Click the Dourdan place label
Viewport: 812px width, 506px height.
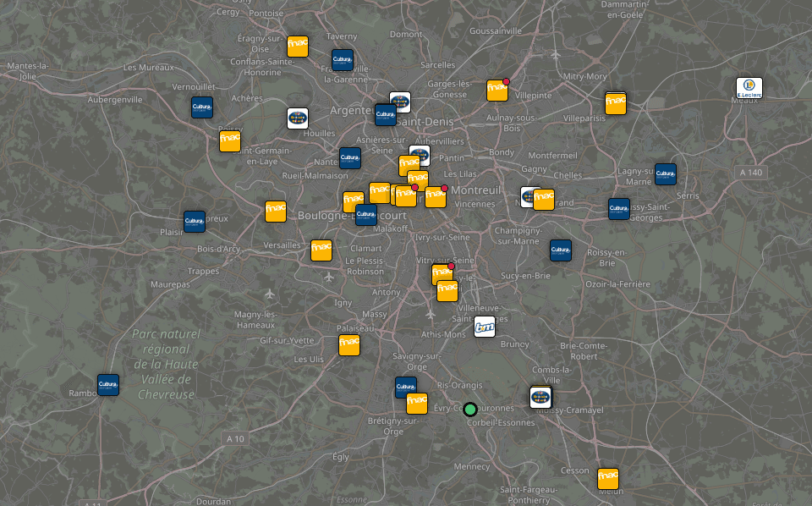[213, 501]
